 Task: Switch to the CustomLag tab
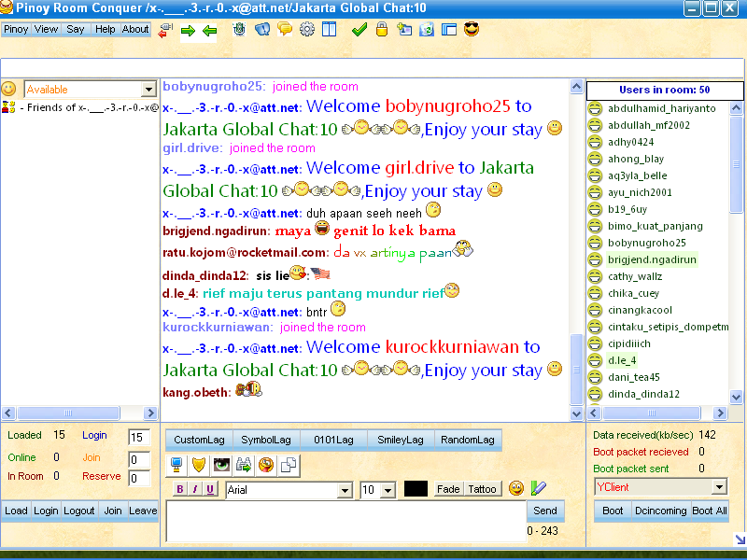click(x=199, y=440)
